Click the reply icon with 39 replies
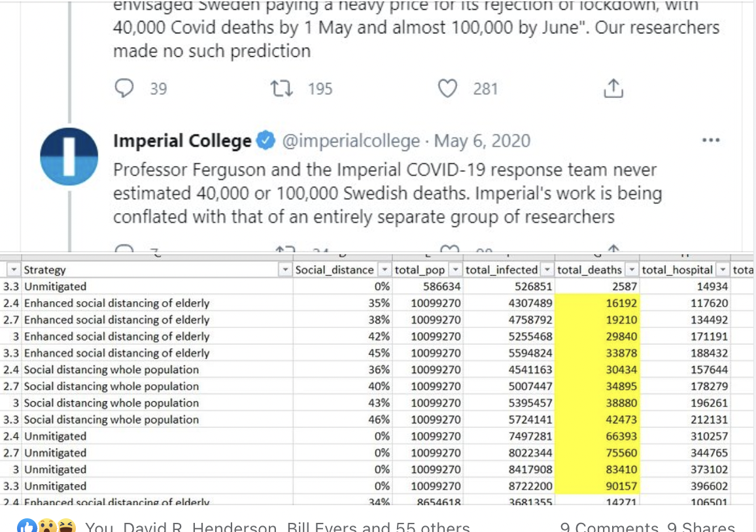Screen dimensions: 756x532 tap(124, 88)
